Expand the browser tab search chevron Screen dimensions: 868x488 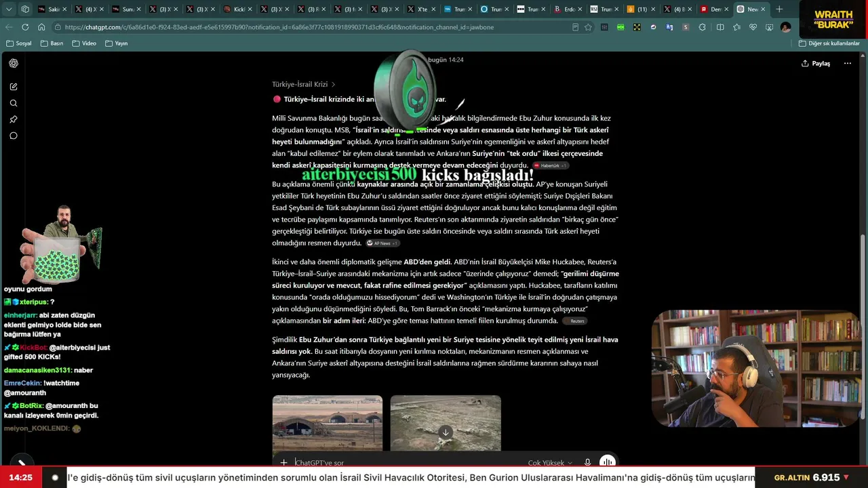pyautogui.click(x=9, y=9)
